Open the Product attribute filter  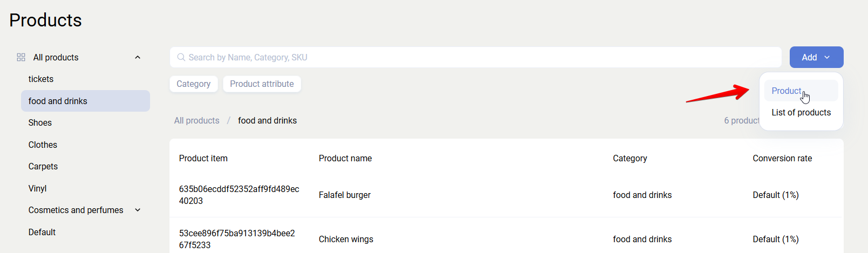click(262, 84)
